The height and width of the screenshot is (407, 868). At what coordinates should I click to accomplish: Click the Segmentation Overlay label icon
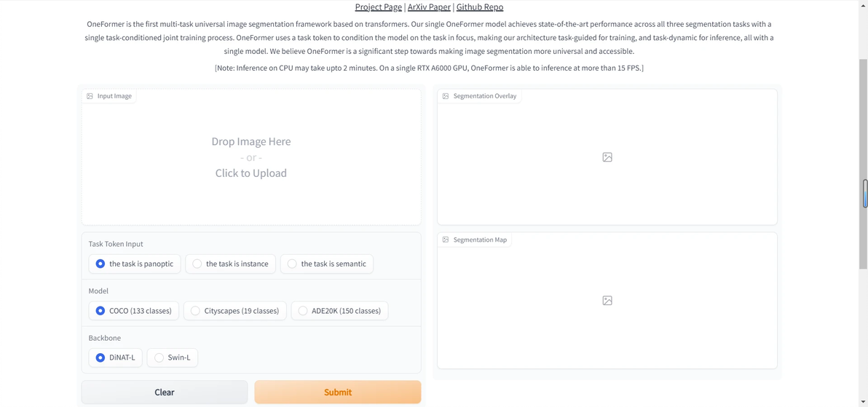[446, 96]
